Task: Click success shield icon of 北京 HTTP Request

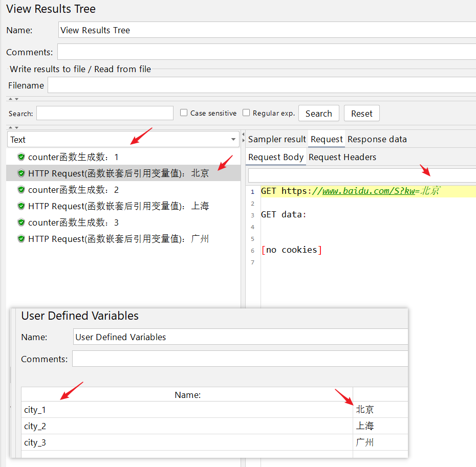Action: [x=21, y=173]
